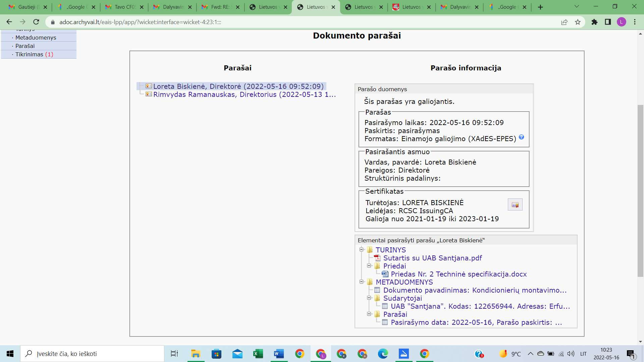Open Excel from the taskbar
Image resolution: width=644 pixels, height=362 pixels.
click(258, 354)
